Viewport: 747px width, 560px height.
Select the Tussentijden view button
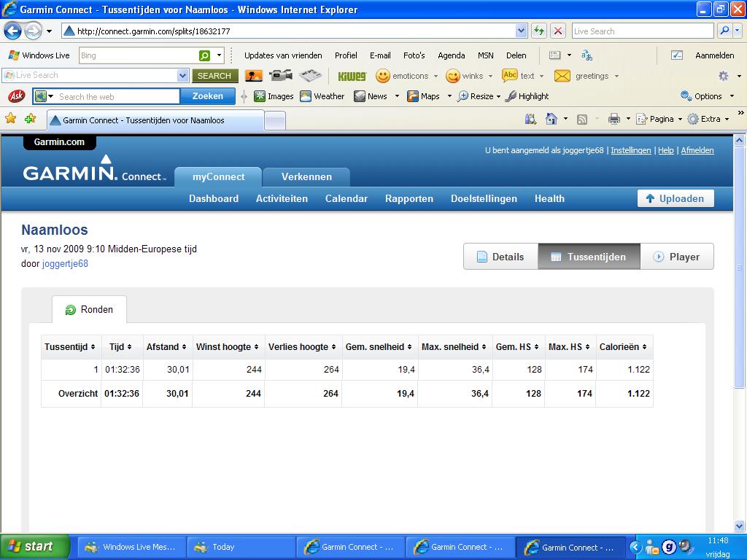tap(589, 257)
